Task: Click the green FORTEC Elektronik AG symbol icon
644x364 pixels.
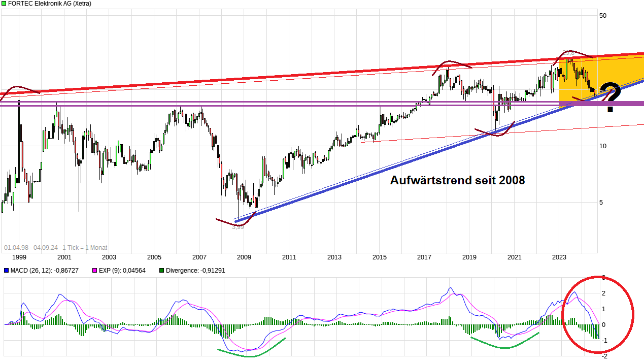Action: click(x=3, y=4)
